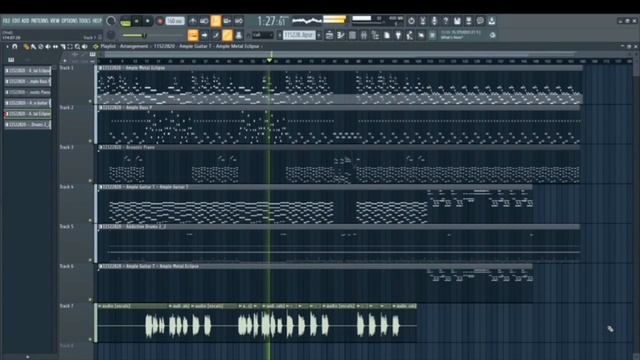
Task: Select the Slip tool in playlist
Action: (x=55, y=47)
